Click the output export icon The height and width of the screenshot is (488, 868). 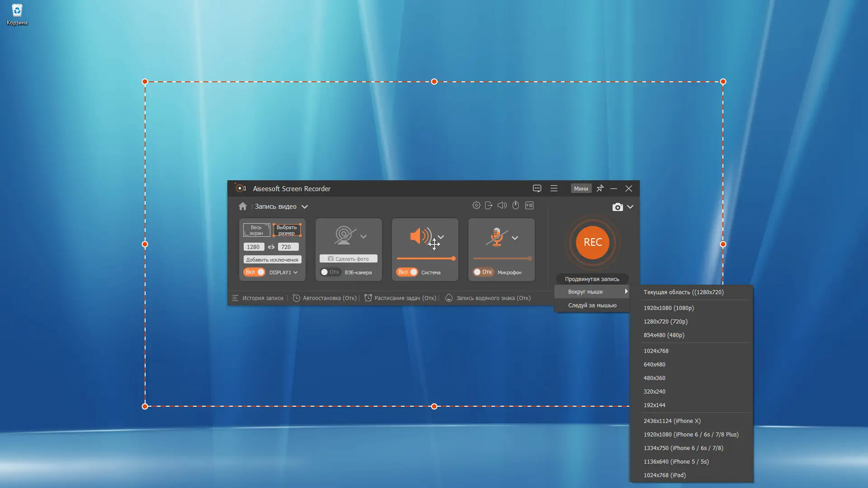pos(489,206)
